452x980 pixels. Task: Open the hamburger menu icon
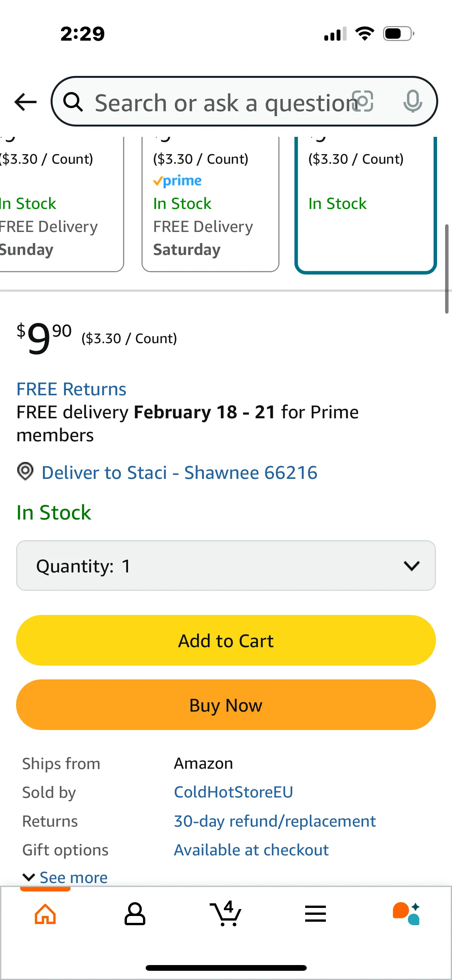click(x=316, y=914)
